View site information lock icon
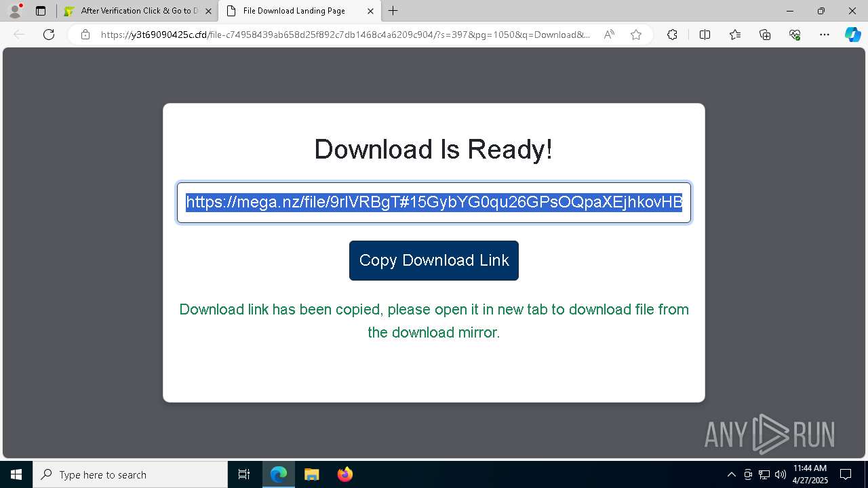 (85, 35)
